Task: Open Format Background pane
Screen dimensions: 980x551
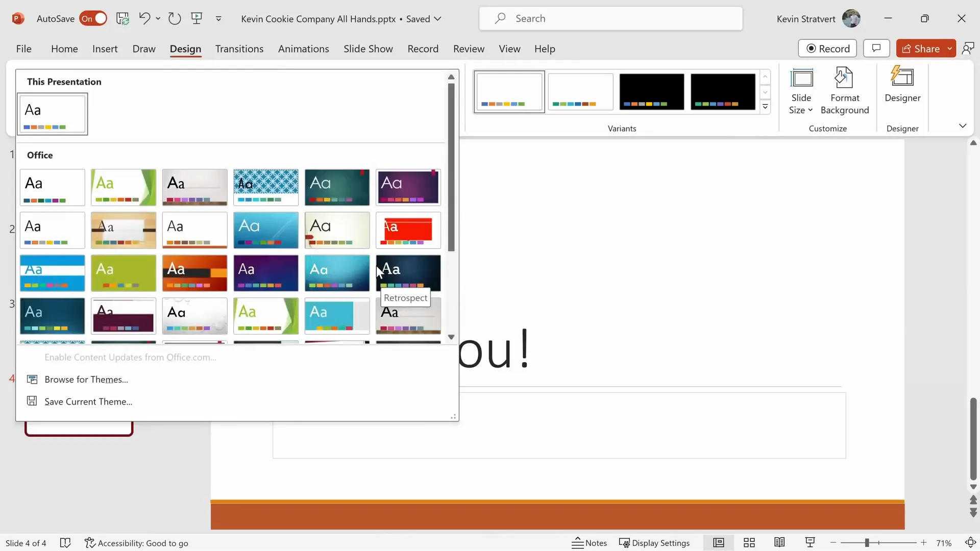Action: [845, 91]
